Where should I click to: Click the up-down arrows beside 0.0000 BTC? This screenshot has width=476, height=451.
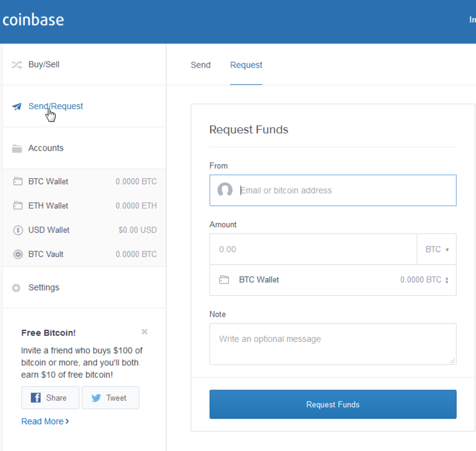pyautogui.click(x=447, y=280)
